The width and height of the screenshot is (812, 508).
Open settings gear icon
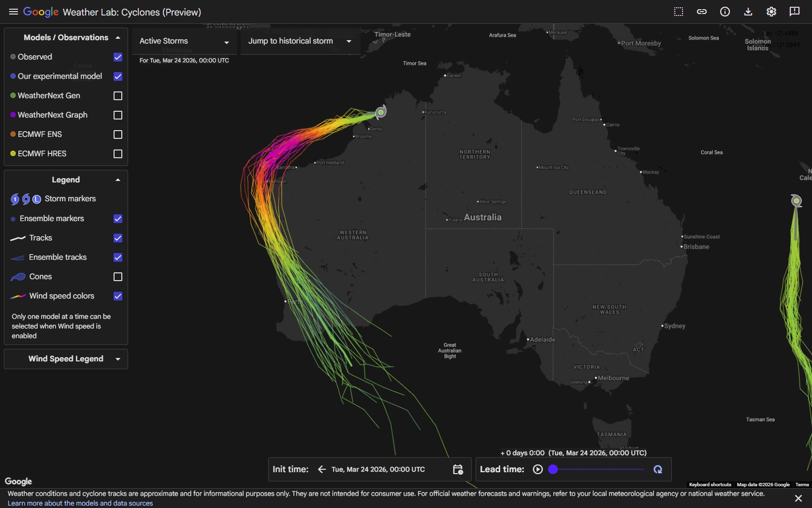pos(771,12)
